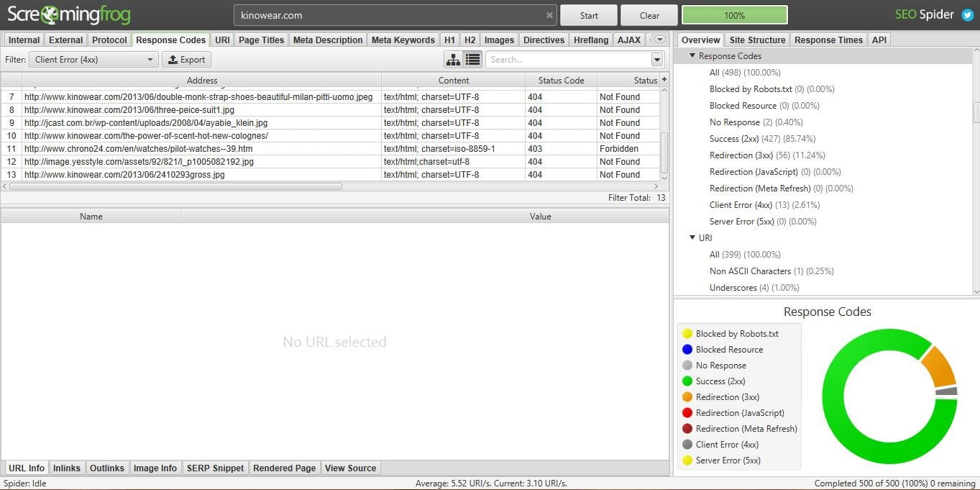Image resolution: width=980 pixels, height=490 pixels.
Task: Switch to the Internal tab
Action: (x=24, y=40)
